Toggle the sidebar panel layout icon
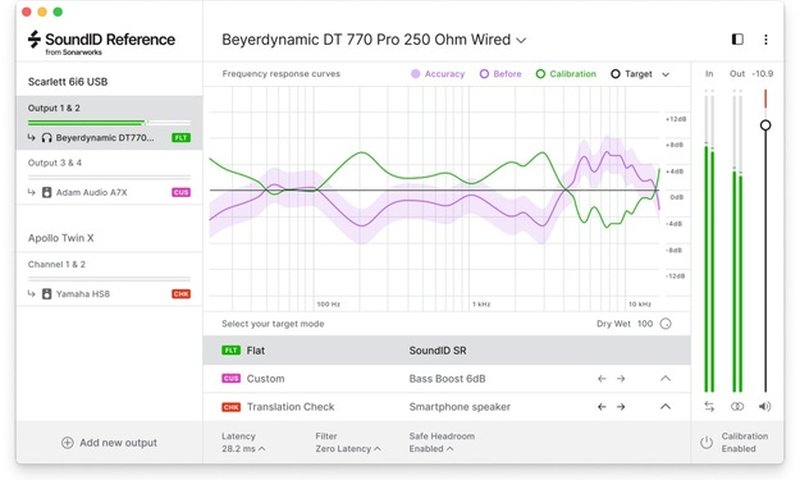 738,40
